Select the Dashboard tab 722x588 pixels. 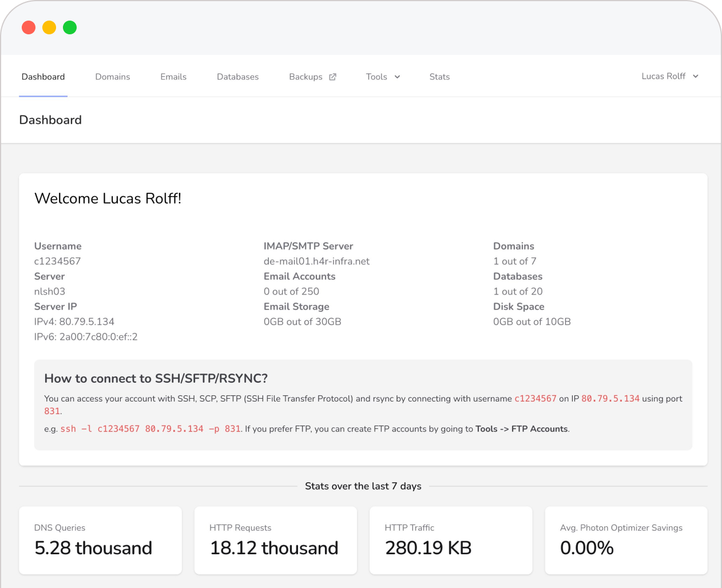click(x=43, y=77)
